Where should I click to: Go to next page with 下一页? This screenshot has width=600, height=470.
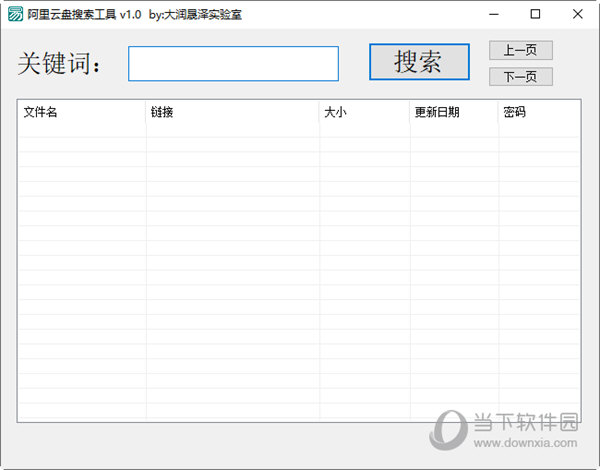pyautogui.click(x=520, y=77)
